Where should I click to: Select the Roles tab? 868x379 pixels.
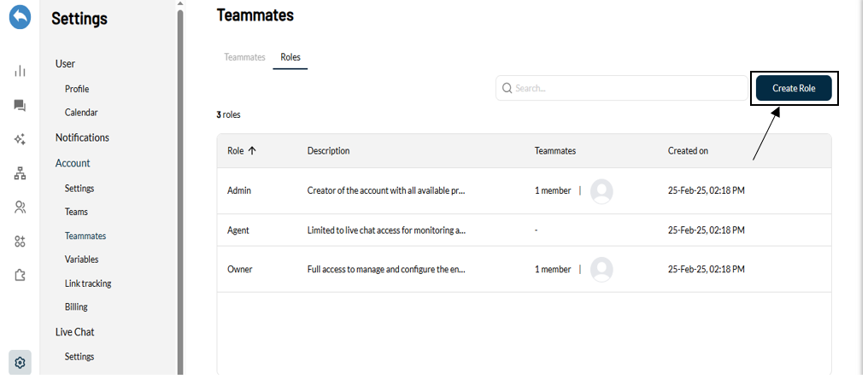coord(290,57)
